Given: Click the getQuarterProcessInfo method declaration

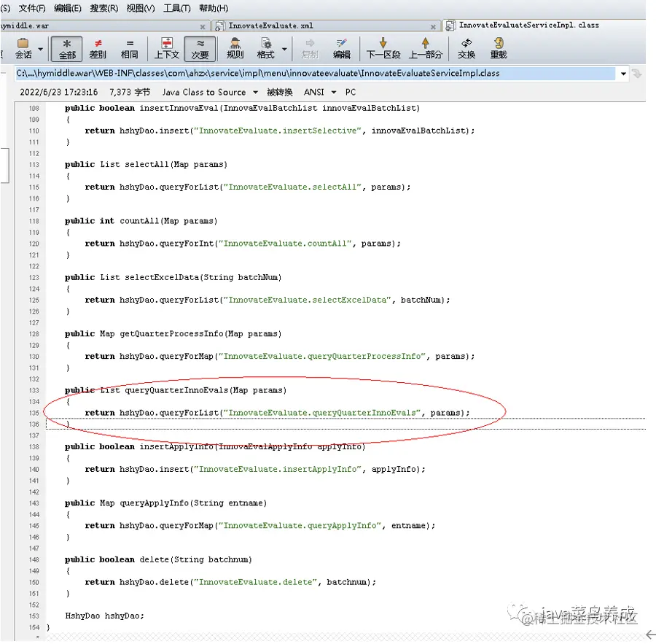Looking at the screenshot, I should pos(173,334).
